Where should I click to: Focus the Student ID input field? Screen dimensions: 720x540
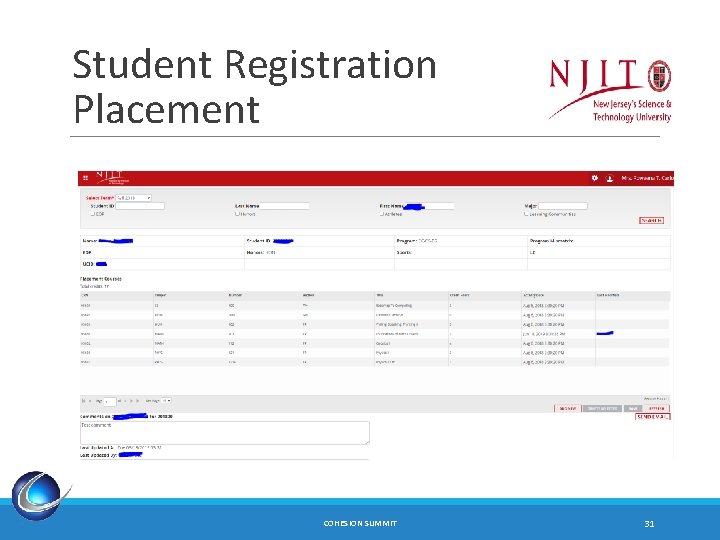[140, 206]
